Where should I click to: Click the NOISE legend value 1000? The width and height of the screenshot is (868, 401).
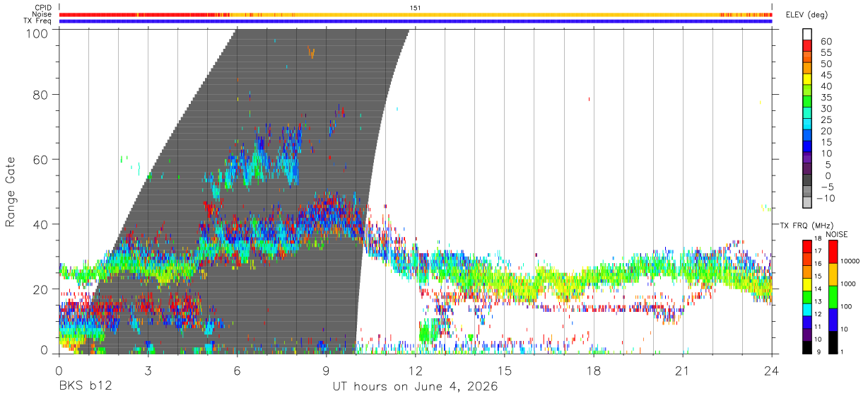[850, 284]
